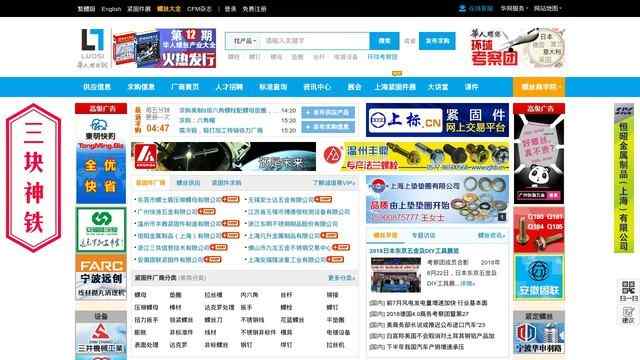The image size is (640, 360).
Task: Click the orange badge beside 广州 company link
Action: (x=207, y=211)
